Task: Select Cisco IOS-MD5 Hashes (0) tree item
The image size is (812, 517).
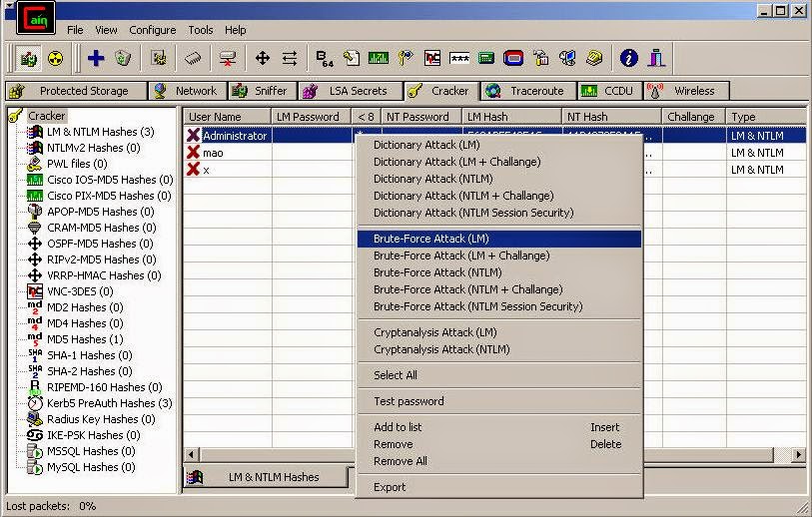Action: pyautogui.click(x=110, y=180)
